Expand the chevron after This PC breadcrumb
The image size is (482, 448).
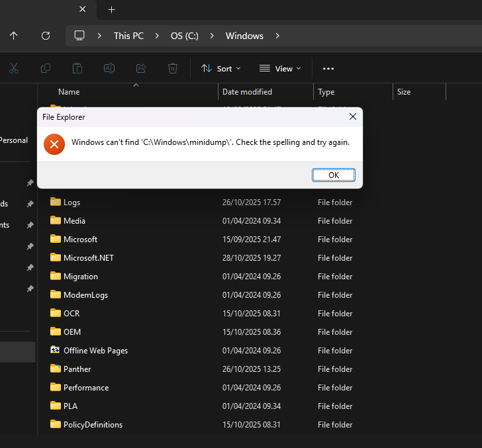click(157, 36)
